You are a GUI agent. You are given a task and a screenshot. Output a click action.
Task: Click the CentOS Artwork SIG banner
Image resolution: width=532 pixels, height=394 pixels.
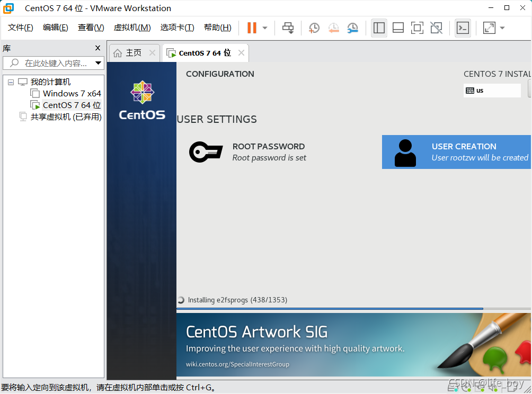coord(354,345)
